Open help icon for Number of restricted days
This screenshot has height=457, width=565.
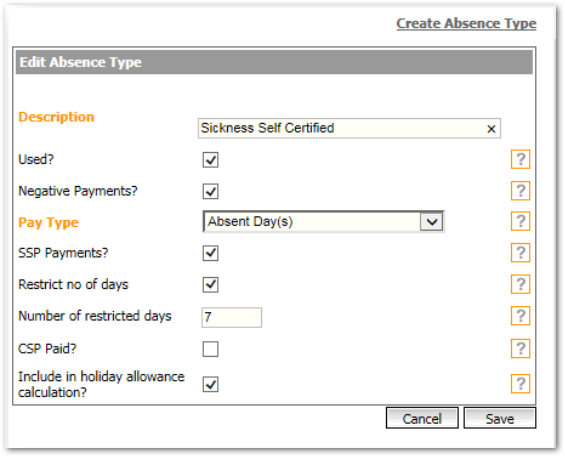pos(520,316)
